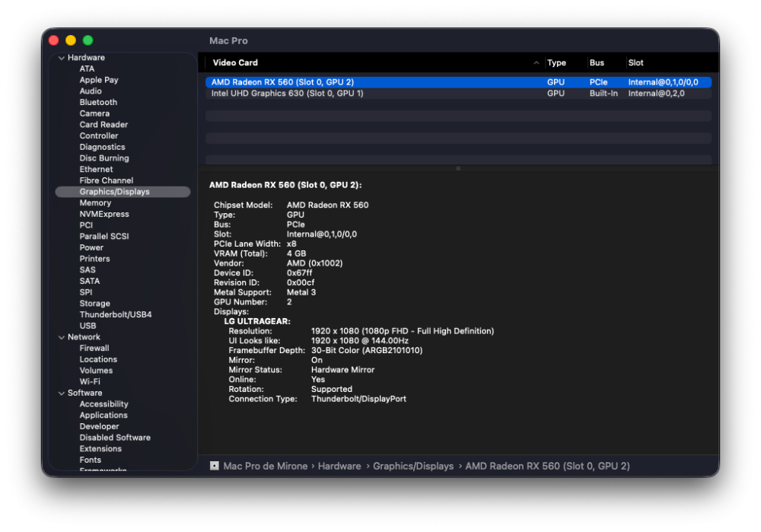Image resolution: width=761 pixels, height=532 pixels.
Task: Open Applications under Software
Action: tap(103, 416)
